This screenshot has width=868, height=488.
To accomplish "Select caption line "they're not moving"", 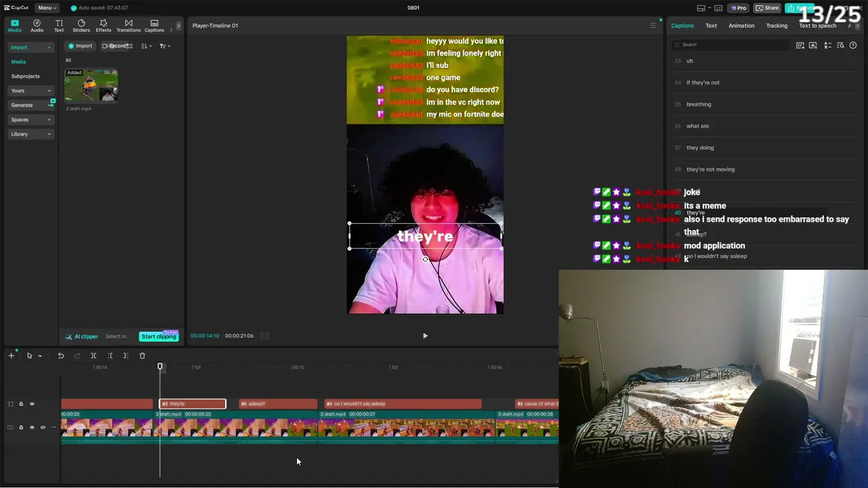I will click(711, 169).
